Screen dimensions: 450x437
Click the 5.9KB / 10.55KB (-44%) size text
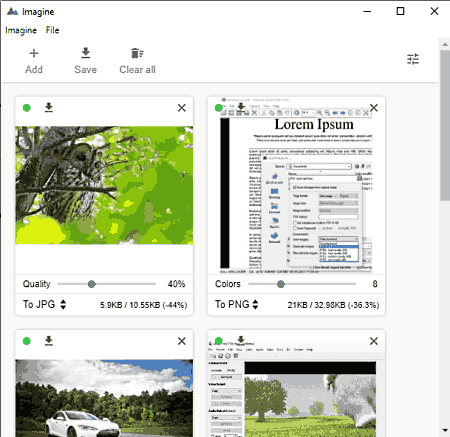[143, 305]
